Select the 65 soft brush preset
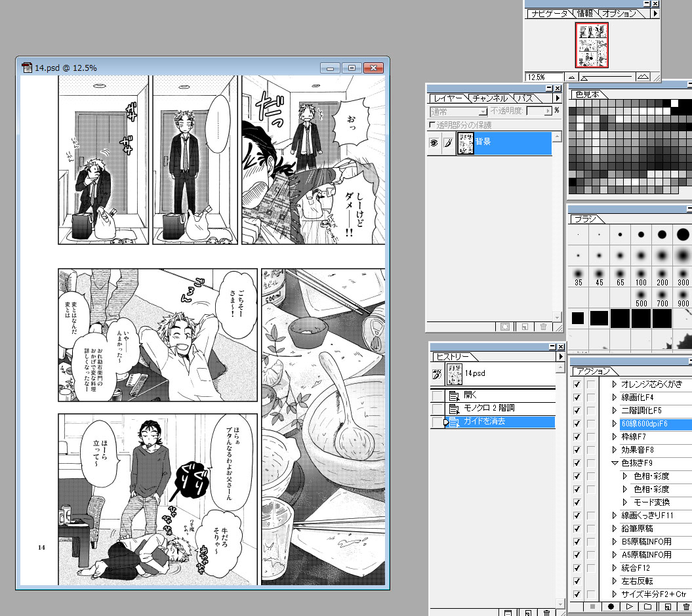692x616 pixels. click(x=620, y=276)
